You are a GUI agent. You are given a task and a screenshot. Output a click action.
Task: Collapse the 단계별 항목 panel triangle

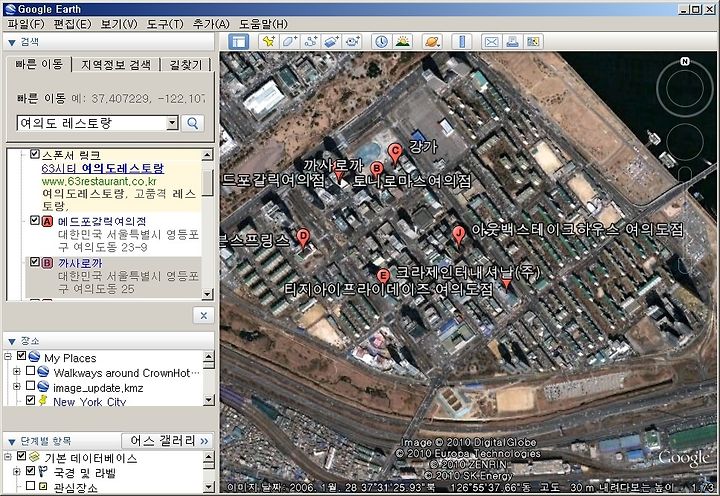[x=12, y=442]
